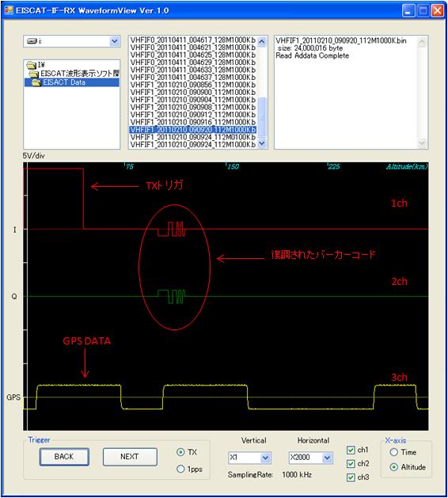Minimize the WaveformView window
Viewport: 448px width, 498px height.
point(408,11)
